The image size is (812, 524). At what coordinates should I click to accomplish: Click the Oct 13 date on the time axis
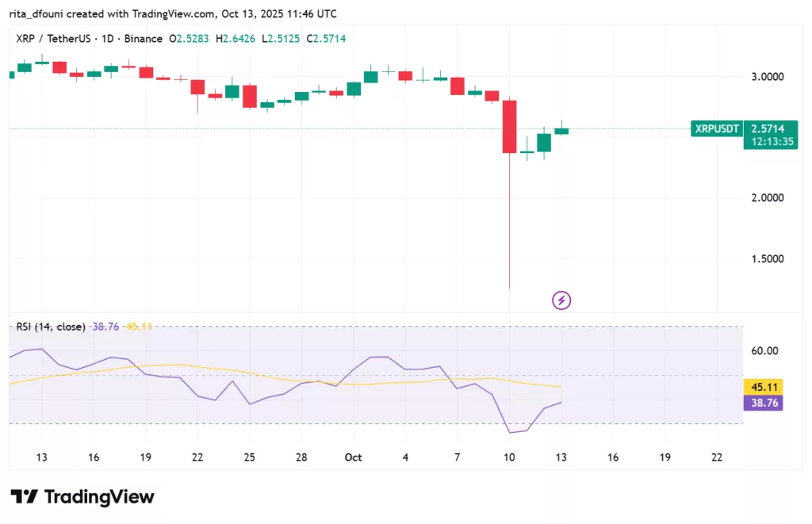pyautogui.click(x=561, y=457)
